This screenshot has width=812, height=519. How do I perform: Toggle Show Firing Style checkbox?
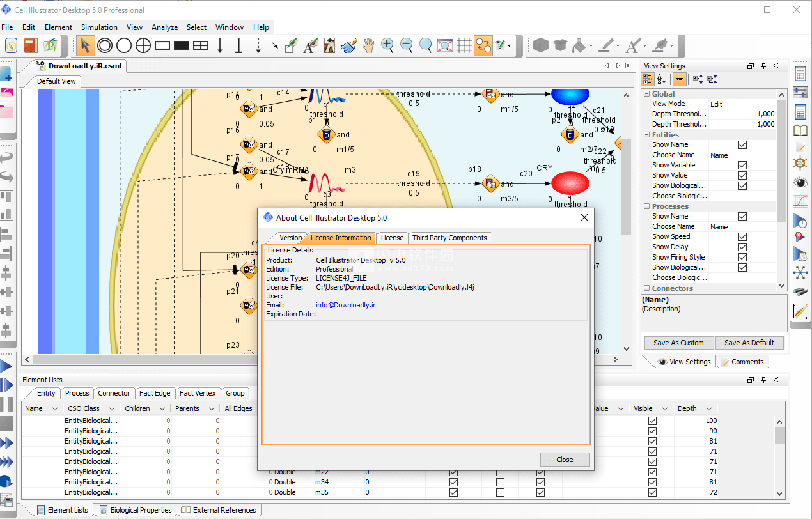[742, 257]
